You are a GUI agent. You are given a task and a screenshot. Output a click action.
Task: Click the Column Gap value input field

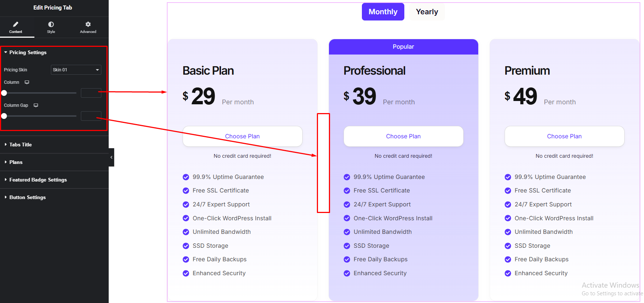[91, 116]
